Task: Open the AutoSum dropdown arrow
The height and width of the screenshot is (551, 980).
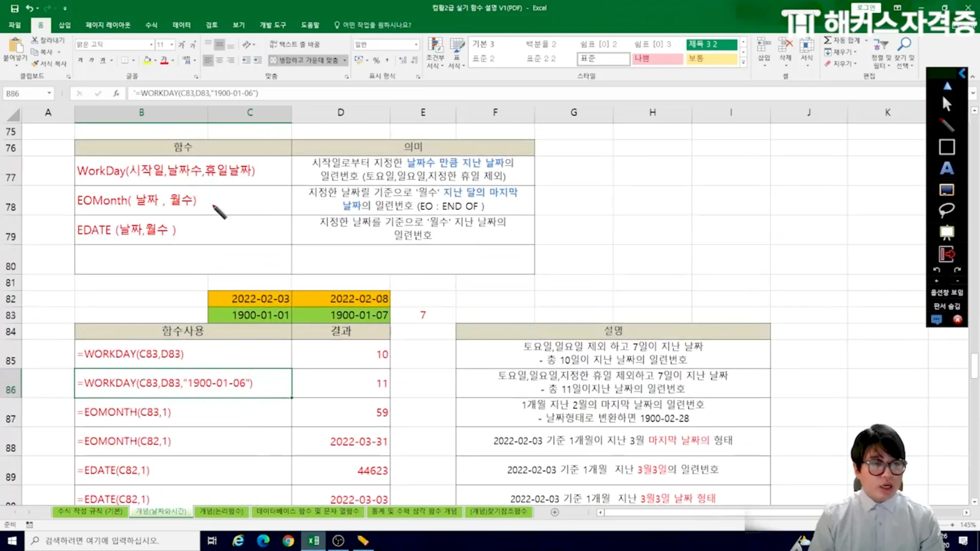Action: [x=866, y=40]
